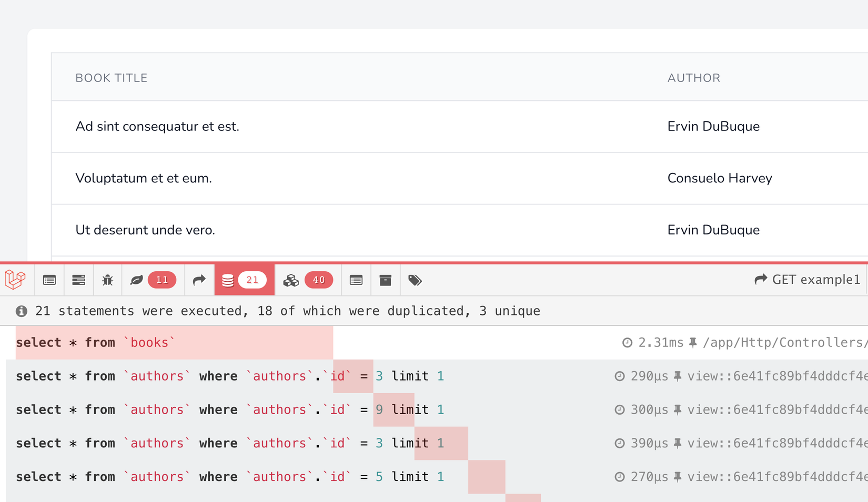Select the Queries database tab showing 21
This screenshot has height=502, width=868.
point(244,280)
